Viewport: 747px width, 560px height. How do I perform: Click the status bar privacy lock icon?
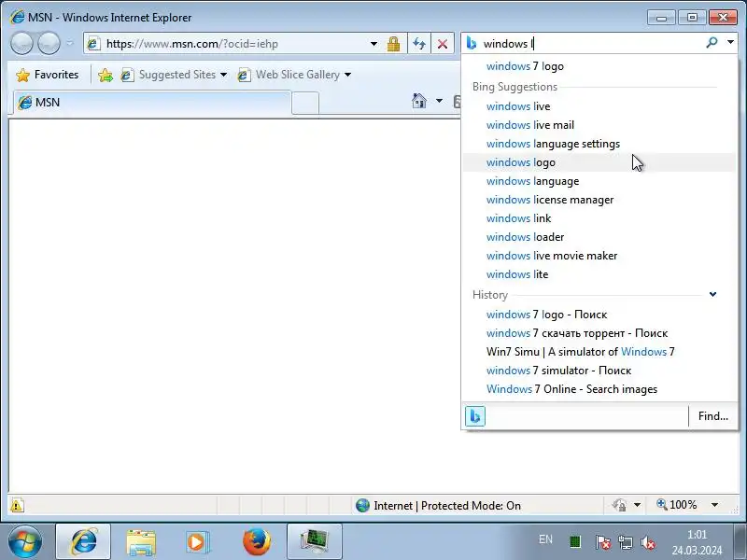tap(619, 505)
